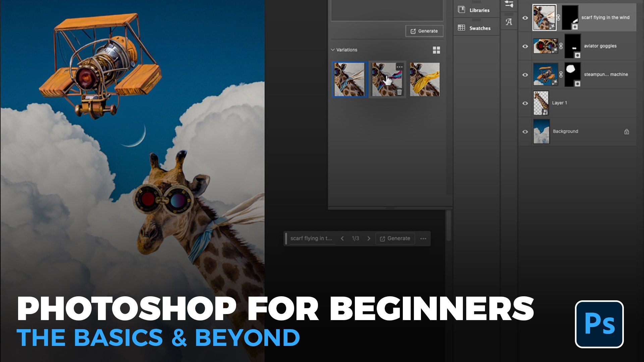This screenshot has height=362, width=644.
Task: Click trash icon on second variation
Action: pyautogui.click(x=399, y=92)
